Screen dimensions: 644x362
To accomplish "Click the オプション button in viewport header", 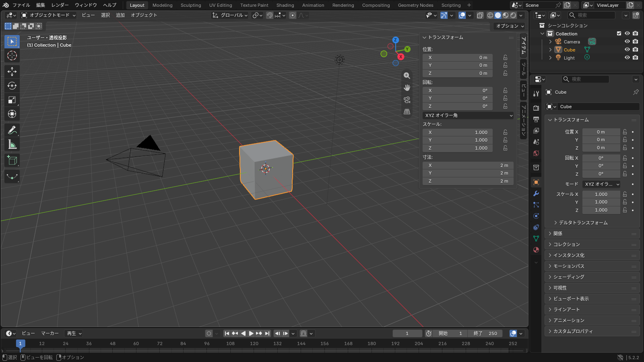I will point(510,26).
